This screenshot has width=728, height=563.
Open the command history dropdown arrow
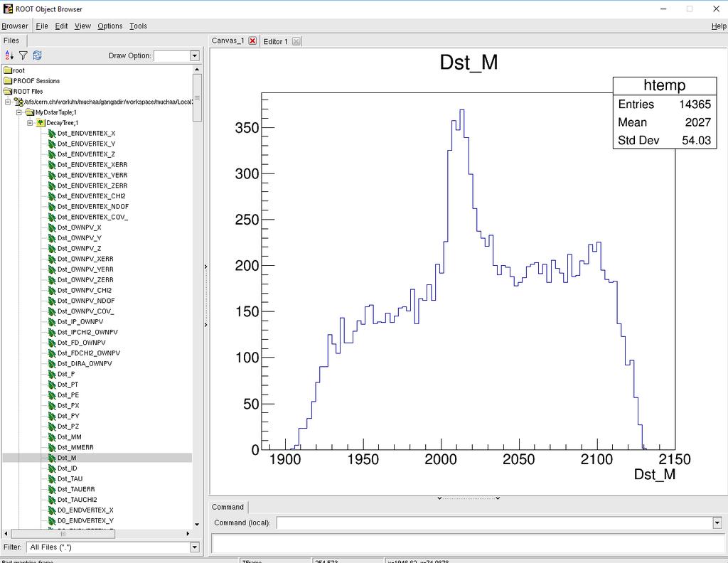[717, 523]
